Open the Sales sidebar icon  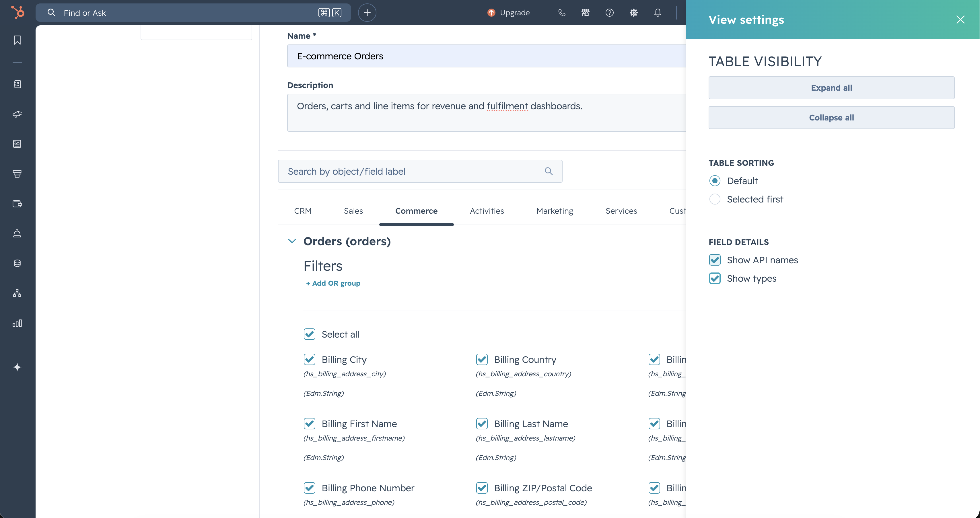pos(17,174)
